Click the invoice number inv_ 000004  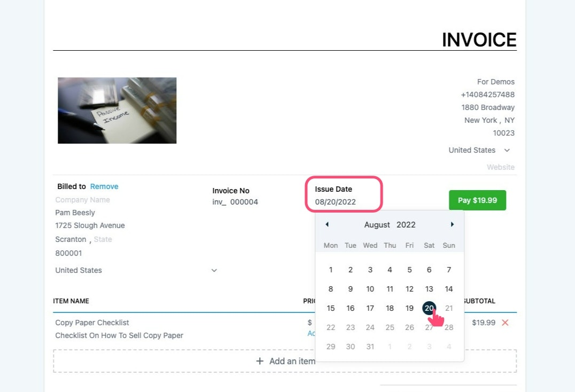pyautogui.click(x=235, y=202)
